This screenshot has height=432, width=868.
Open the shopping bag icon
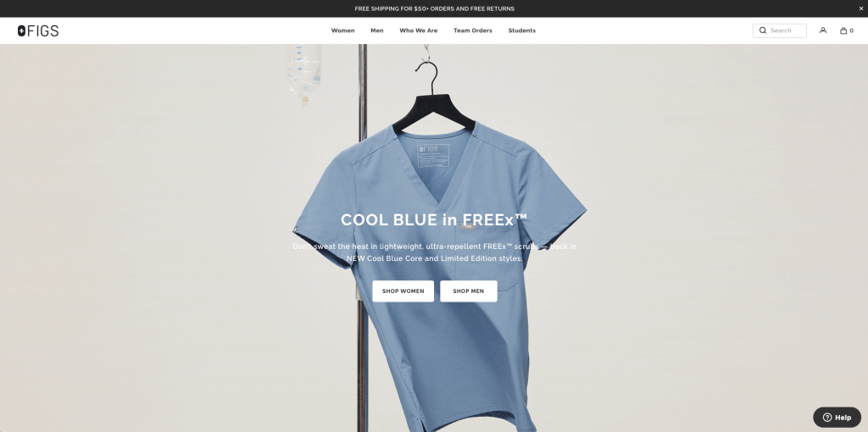point(843,30)
